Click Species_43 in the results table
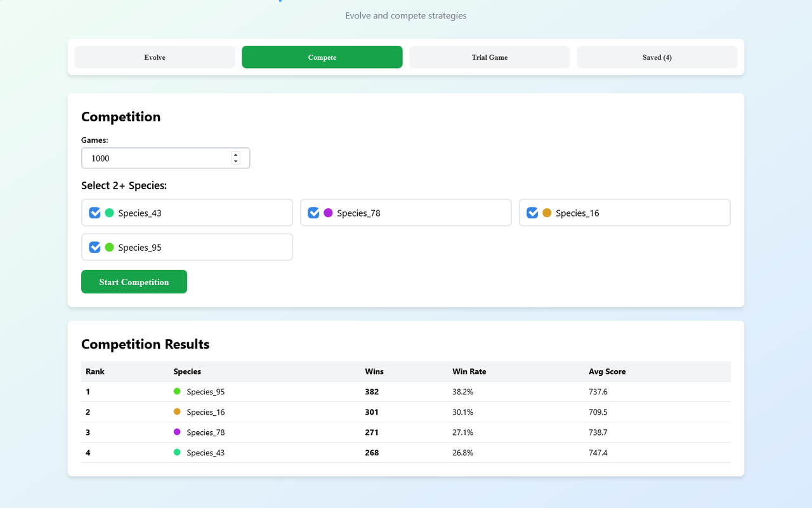Image resolution: width=812 pixels, height=508 pixels. 206,453
